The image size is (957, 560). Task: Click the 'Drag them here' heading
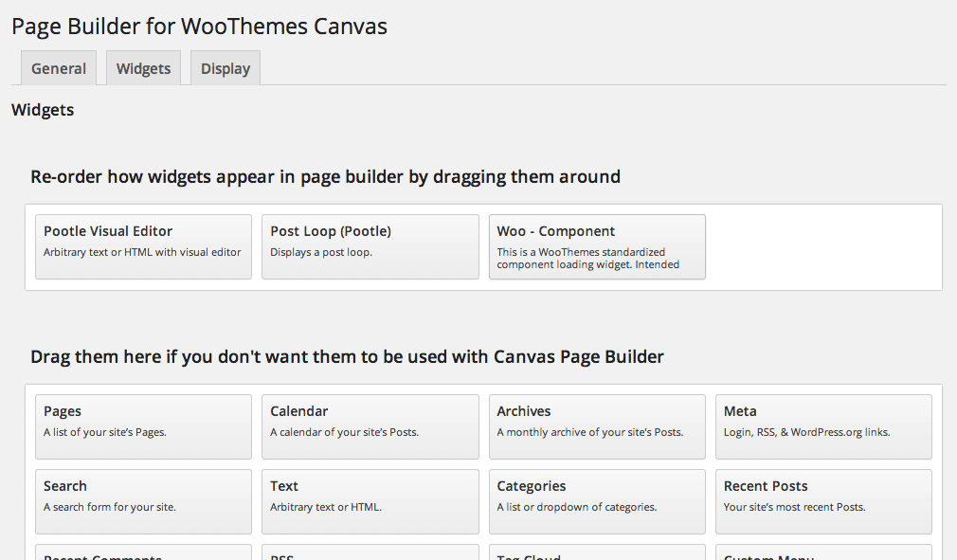tap(348, 357)
